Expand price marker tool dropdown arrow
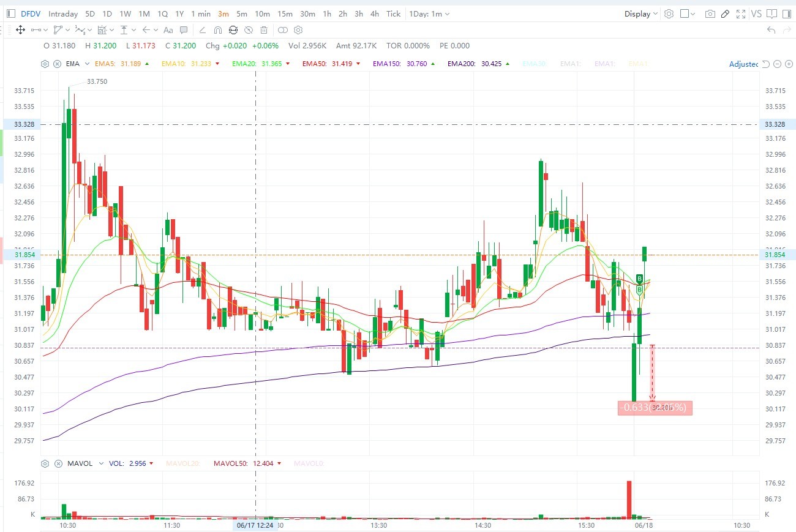Screen dimensions: 796x532 tap(133, 29)
